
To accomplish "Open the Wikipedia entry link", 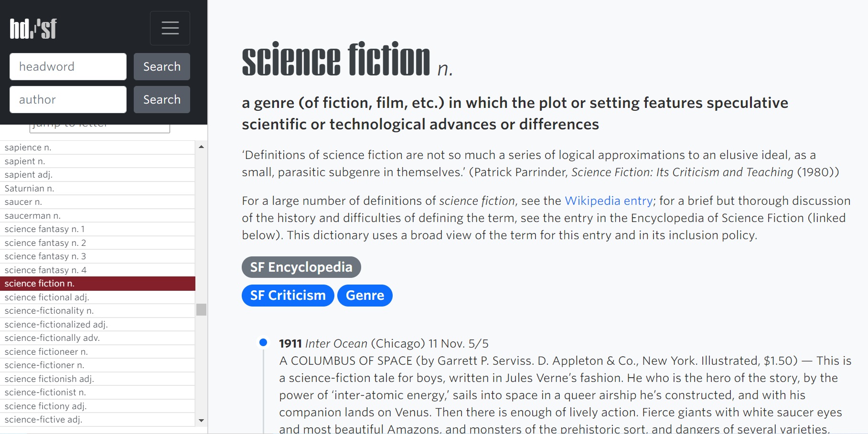I will click(609, 201).
